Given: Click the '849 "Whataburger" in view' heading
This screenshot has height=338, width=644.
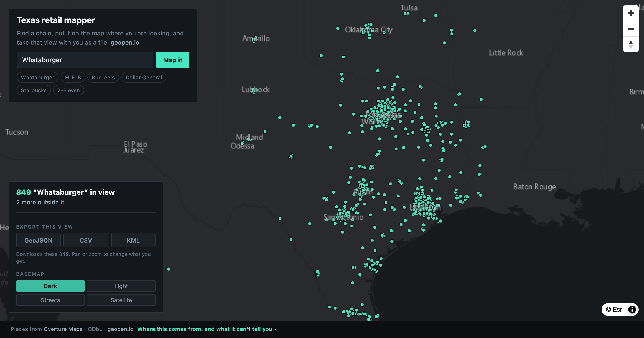Looking at the screenshot, I should [65, 192].
